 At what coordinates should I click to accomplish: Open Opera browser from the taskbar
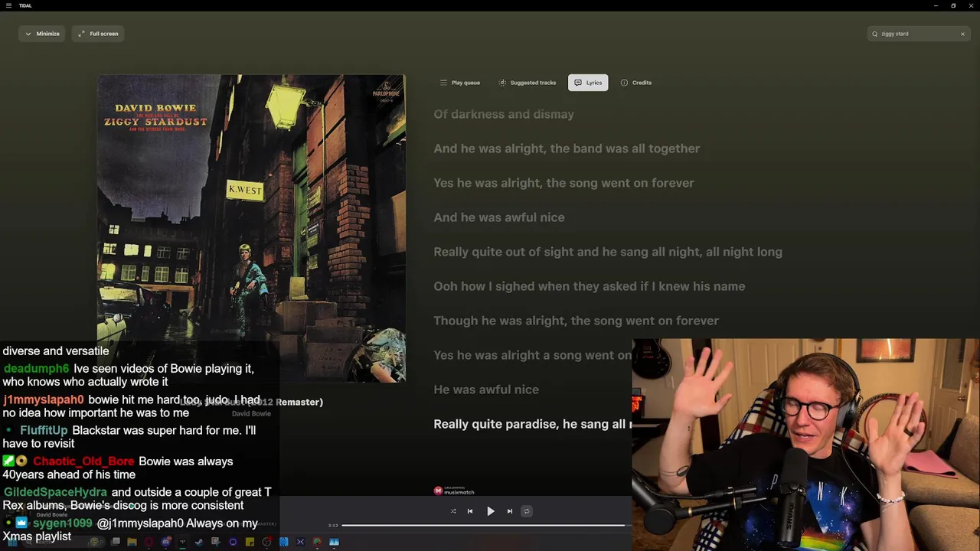pyautogui.click(x=149, y=542)
